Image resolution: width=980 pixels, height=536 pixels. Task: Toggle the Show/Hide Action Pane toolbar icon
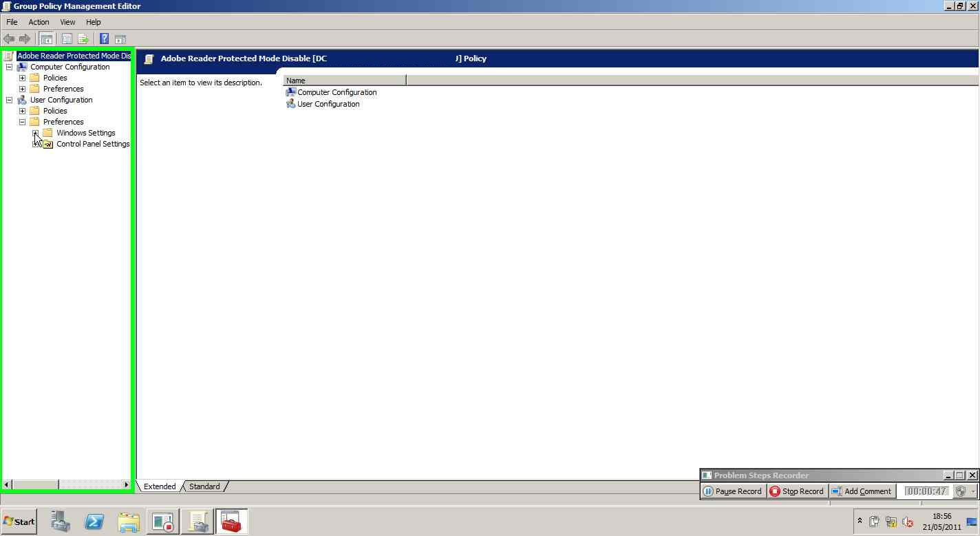coord(120,39)
